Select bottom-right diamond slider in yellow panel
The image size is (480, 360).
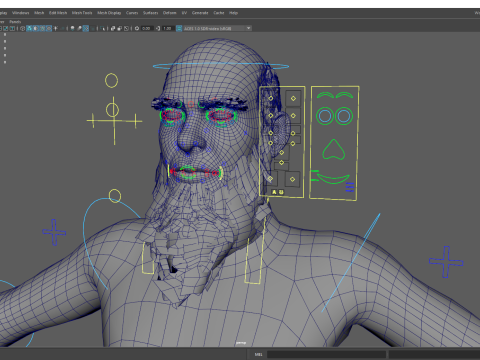(292, 179)
